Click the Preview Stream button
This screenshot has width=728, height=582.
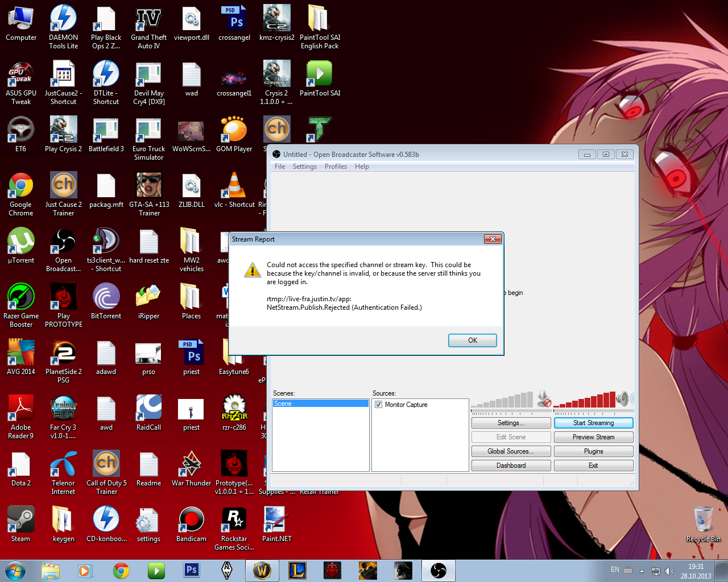tap(593, 437)
